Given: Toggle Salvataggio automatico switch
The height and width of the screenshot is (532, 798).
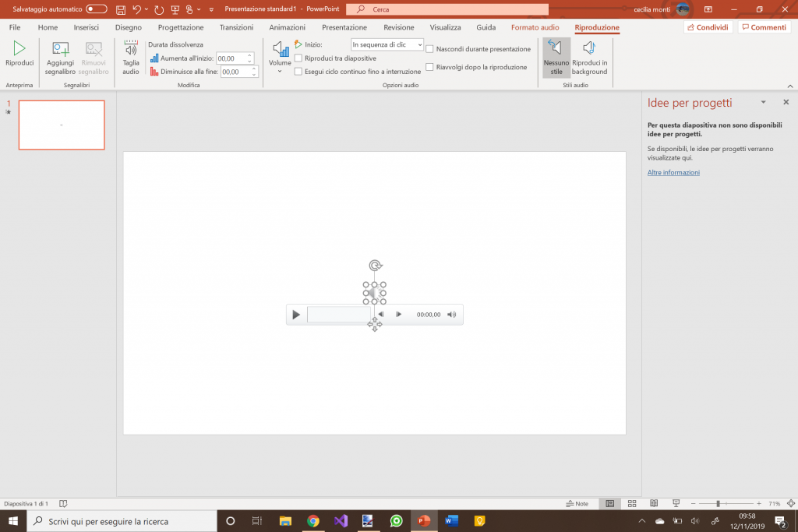Looking at the screenshot, I should (96, 9).
